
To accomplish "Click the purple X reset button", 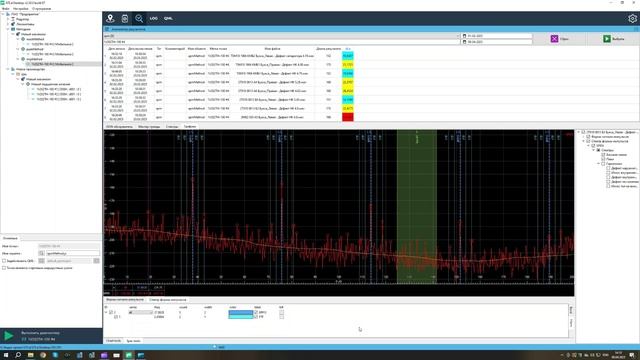I will 554,39.
